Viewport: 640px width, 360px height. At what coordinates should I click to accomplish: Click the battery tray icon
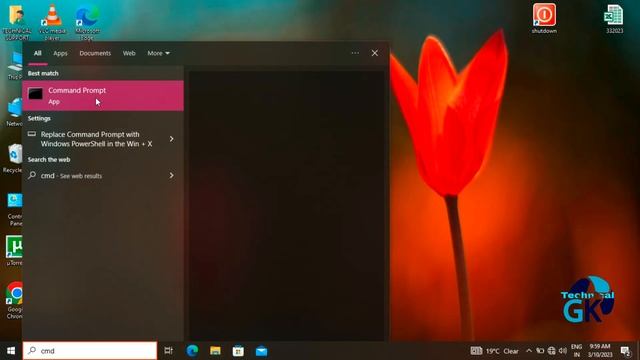pyautogui.click(x=540, y=351)
